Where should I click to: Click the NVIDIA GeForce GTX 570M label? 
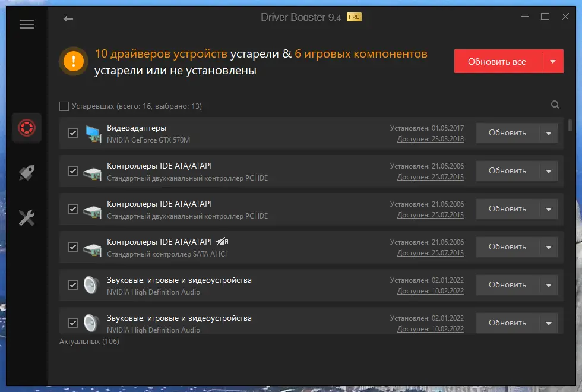(x=148, y=140)
